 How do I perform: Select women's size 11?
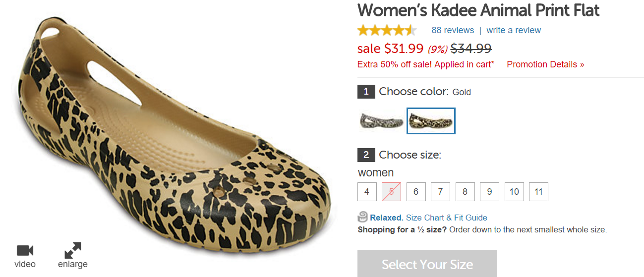click(x=538, y=192)
